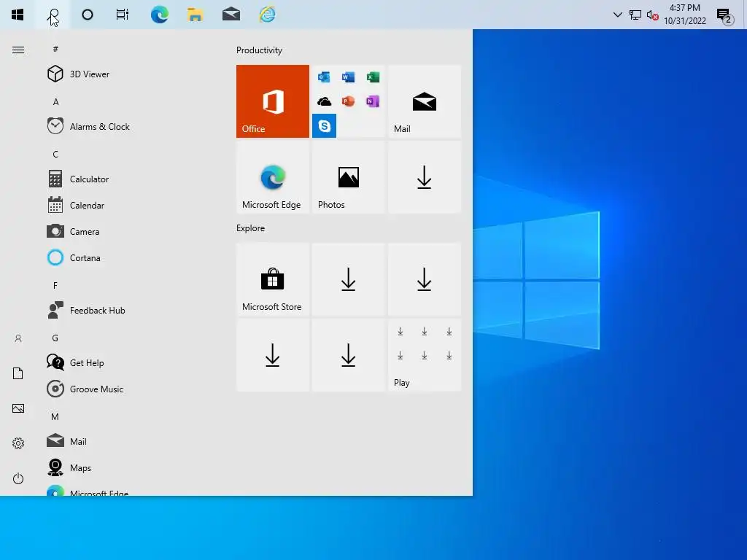This screenshot has width=747, height=560.
Task: Open Calendar from the app list
Action: click(x=133, y=205)
